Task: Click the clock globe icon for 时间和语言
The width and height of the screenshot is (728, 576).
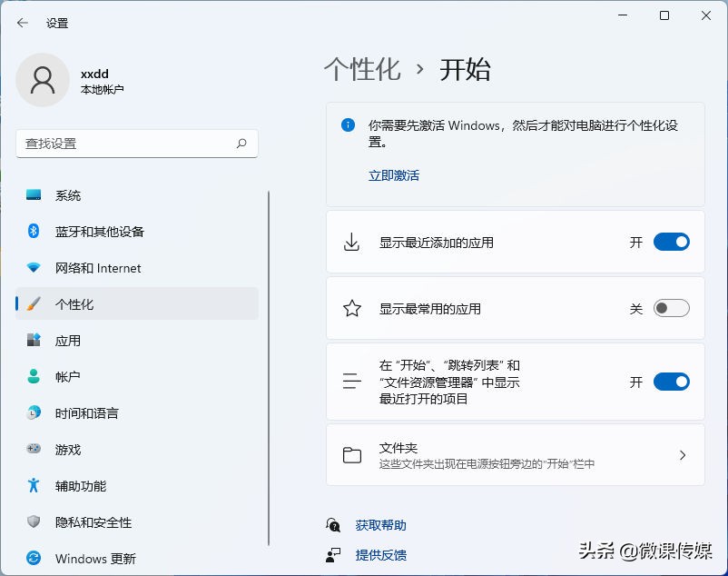Action: click(34, 412)
